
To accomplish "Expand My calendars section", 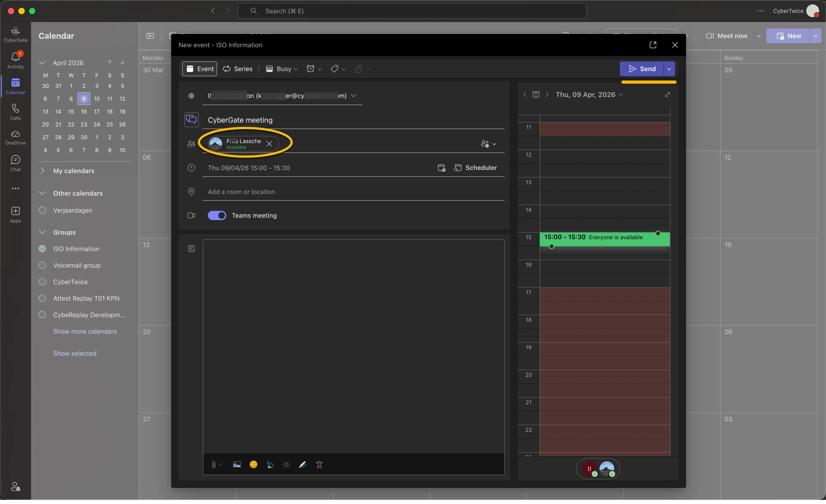I will (42, 171).
